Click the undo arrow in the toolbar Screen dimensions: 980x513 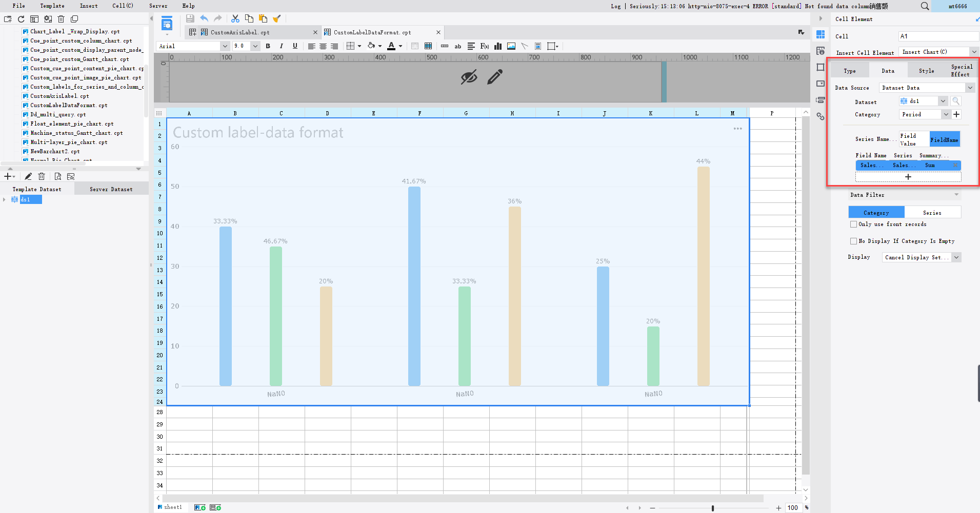(x=204, y=18)
